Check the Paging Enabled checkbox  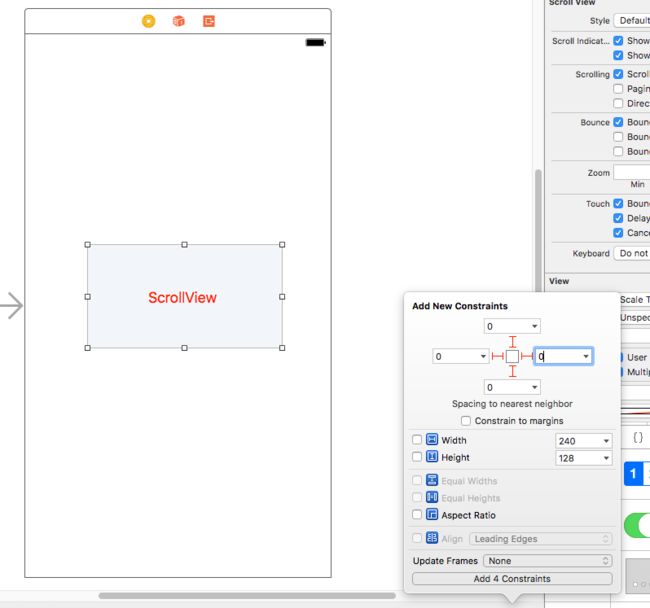618,89
